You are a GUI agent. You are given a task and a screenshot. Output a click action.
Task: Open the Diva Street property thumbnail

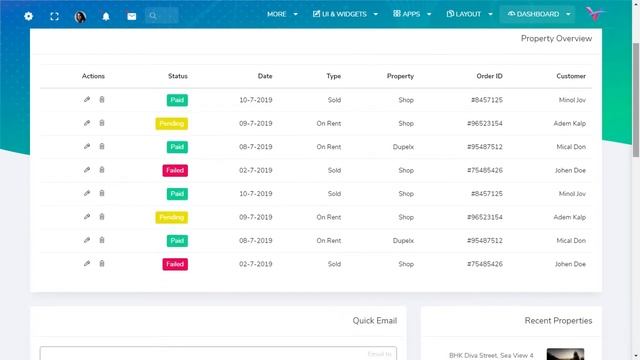[x=565, y=354]
